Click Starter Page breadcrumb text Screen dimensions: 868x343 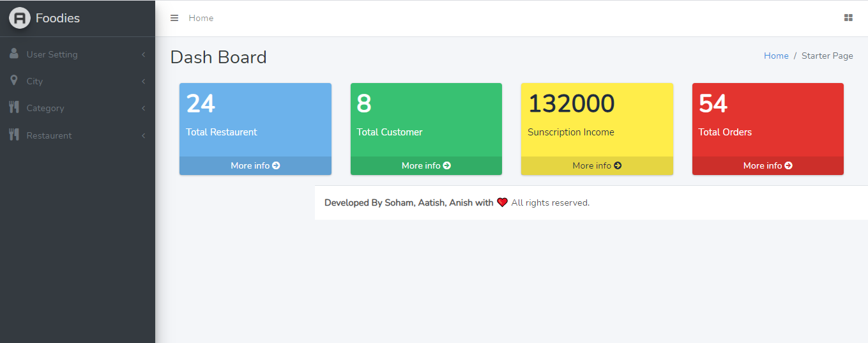pyautogui.click(x=827, y=56)
